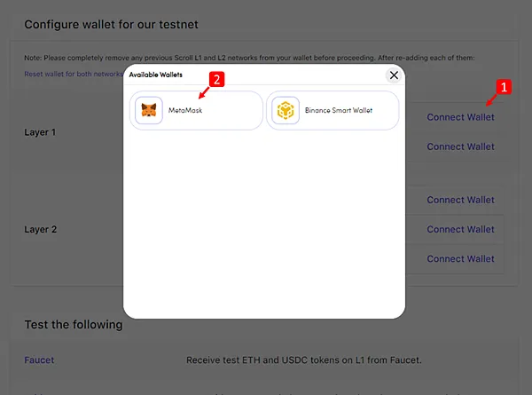Click the first Layer 1 Connect Wallet link

(x=460, y=117)
